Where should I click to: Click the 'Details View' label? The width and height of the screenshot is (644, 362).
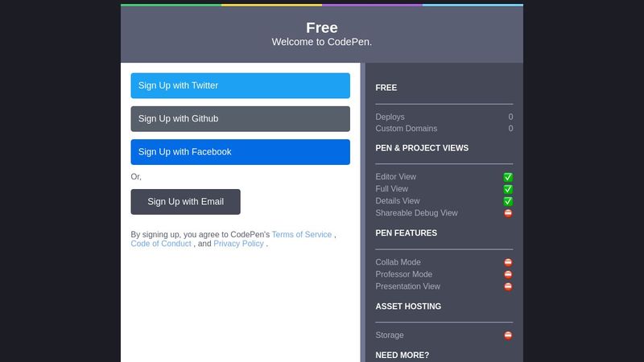397,200
